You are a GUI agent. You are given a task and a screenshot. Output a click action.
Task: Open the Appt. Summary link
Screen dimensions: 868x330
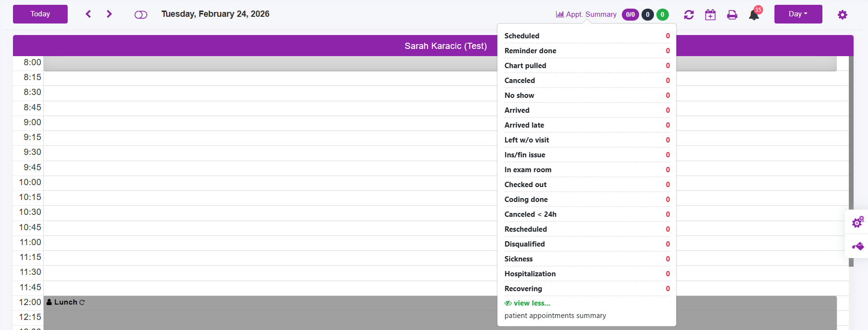tap(586, 14)
